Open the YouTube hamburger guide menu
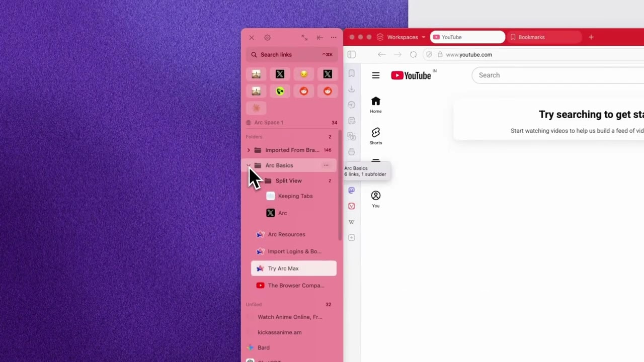The width and height of the screenshot is (644, 362). click(376, 75)
